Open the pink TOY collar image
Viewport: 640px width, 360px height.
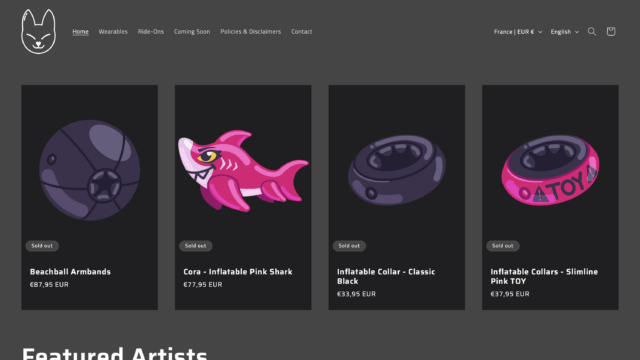550,170
